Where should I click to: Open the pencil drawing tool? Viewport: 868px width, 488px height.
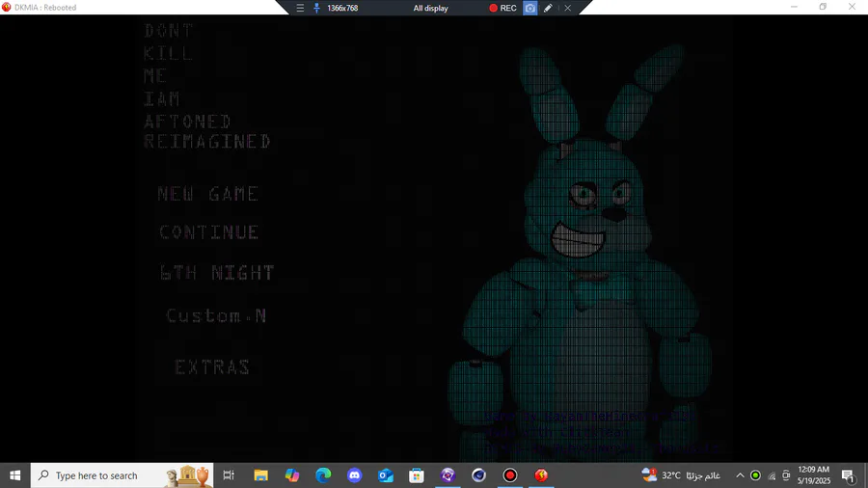548,8
